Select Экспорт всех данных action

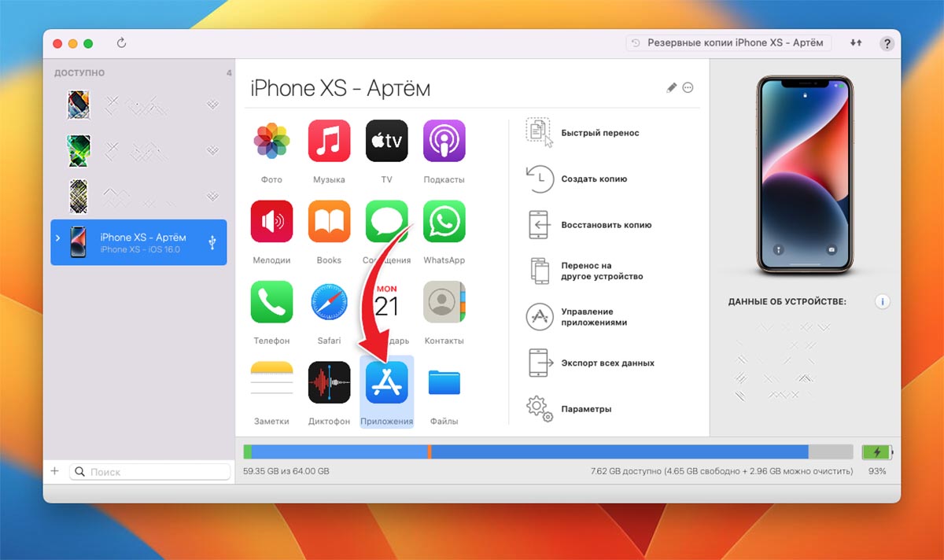pos(590,363)
